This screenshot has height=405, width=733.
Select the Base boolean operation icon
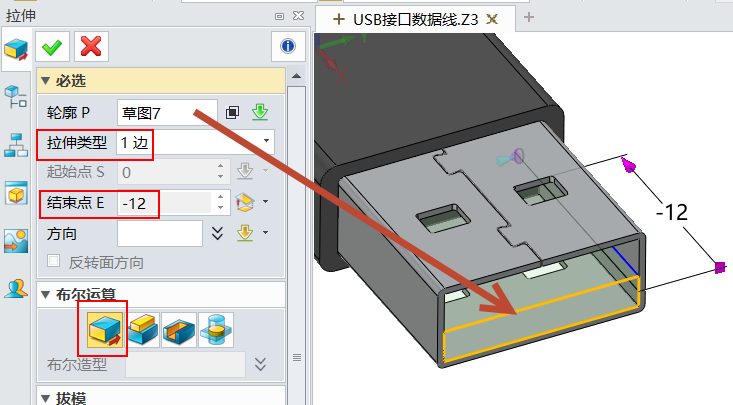pyautogui.click(x=102, y=329)
